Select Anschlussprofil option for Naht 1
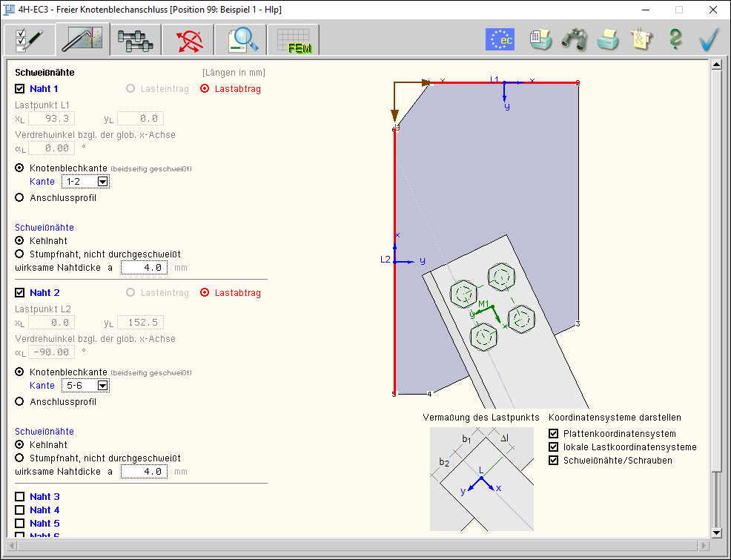The width and height of the screenshot is (731, 560). pyautogui.click(x=20, y=198)
